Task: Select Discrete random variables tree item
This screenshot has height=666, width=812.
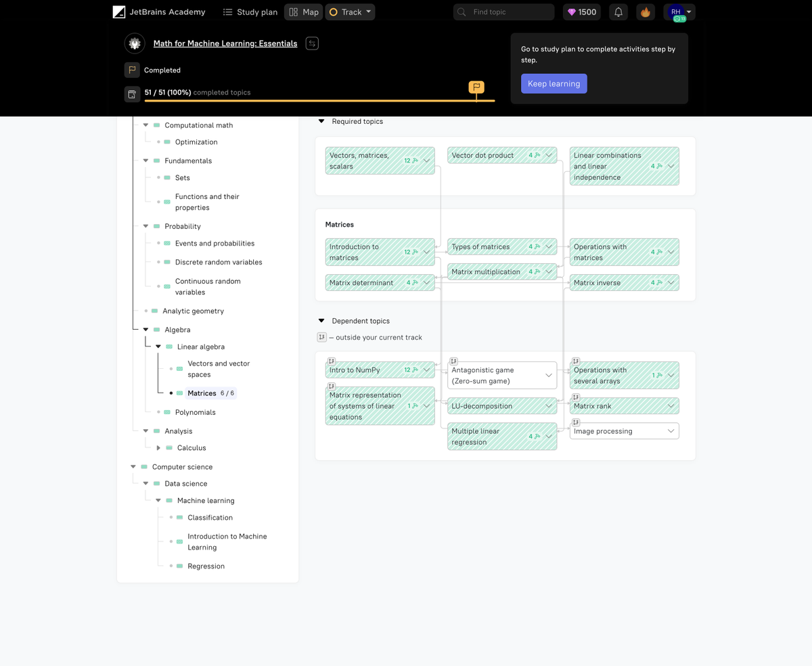Action: tap(219, 263)
